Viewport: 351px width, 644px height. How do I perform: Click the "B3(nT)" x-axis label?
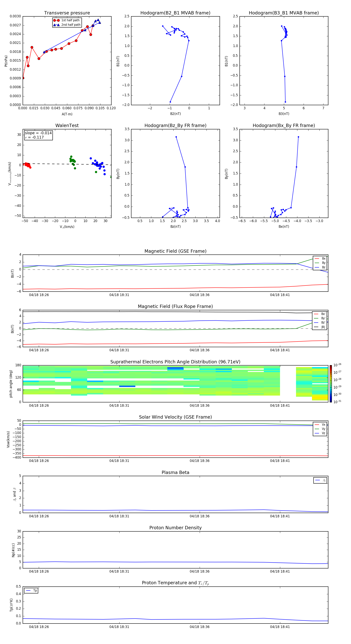[x=284, y=114]
